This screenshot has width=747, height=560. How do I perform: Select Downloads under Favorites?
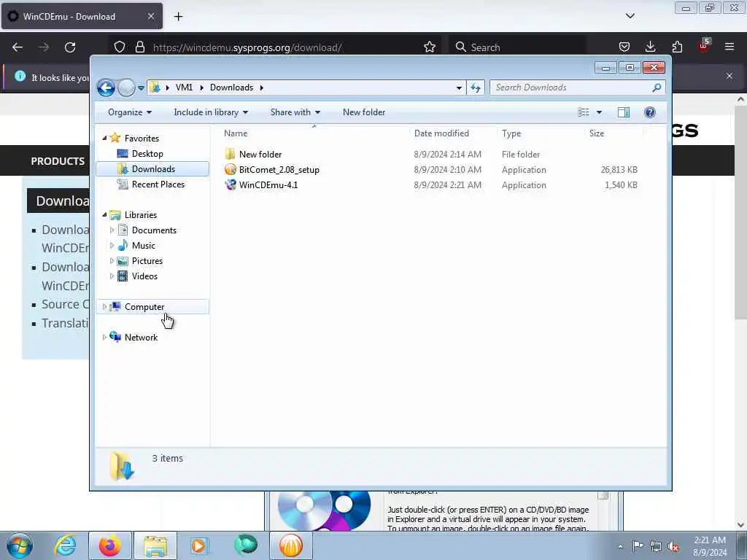pyautogui.click(x=153, y=169)
